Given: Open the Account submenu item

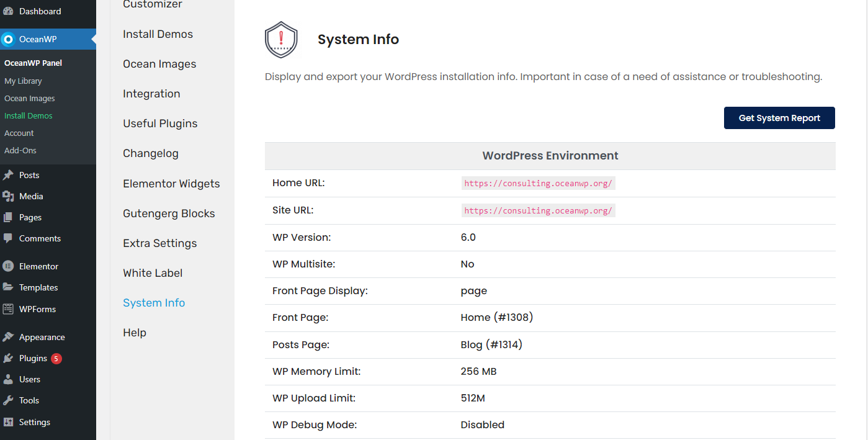Looking at the screenshot, I should (x=19, y=133).
